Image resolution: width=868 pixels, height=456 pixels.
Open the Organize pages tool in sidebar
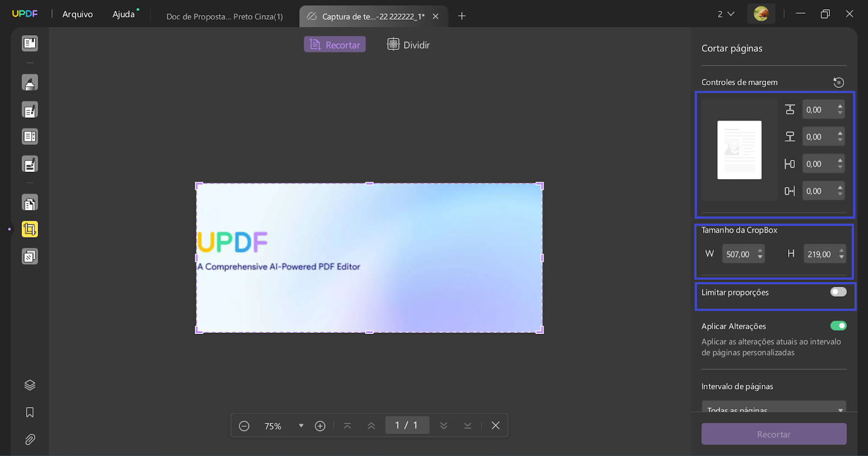pos(30,137)
